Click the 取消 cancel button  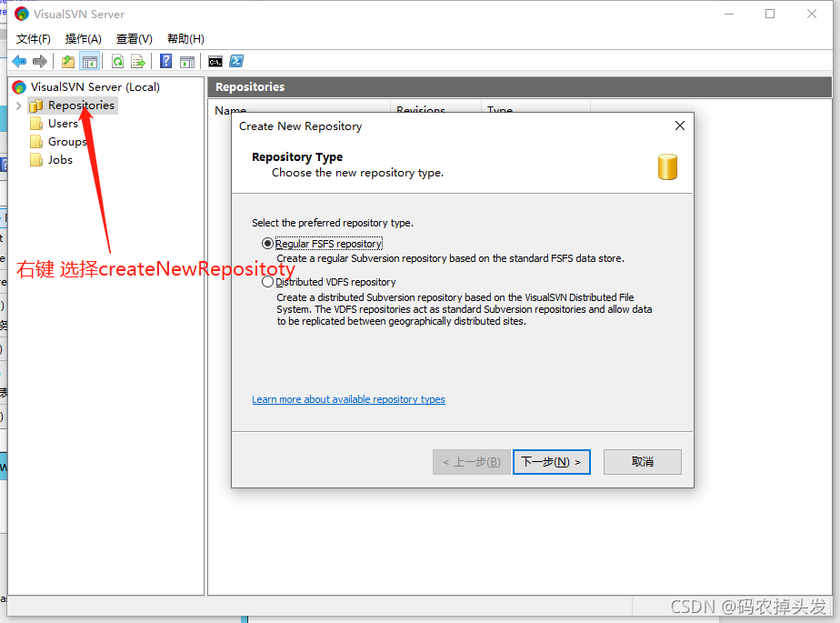pyautogui.click(x=643, y=462)
